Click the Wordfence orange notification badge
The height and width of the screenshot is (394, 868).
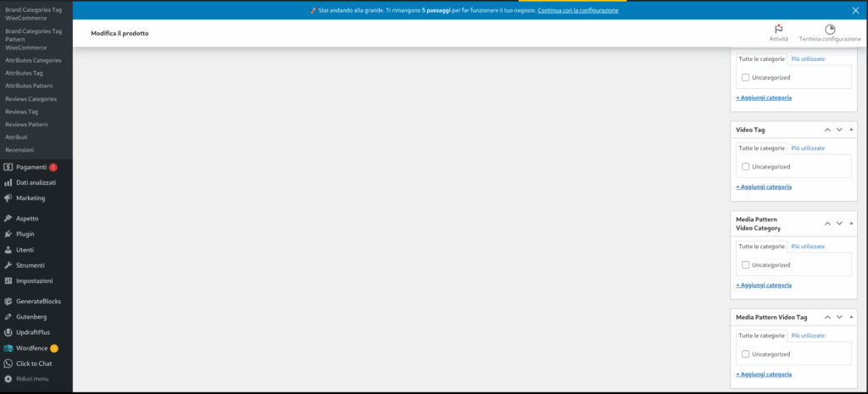tap(53, 348)
